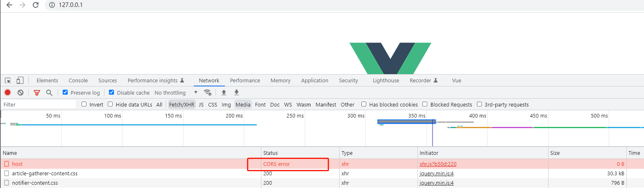Viewport: 644px width, 188px height.
Task: Uncheck Preserve log checkbox
Action: (x=65, y=92)
